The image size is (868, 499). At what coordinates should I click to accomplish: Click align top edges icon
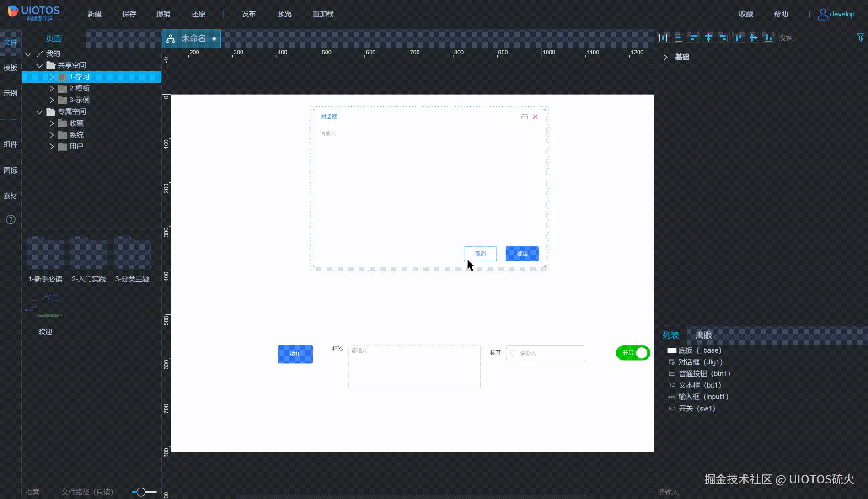(739, 38)
